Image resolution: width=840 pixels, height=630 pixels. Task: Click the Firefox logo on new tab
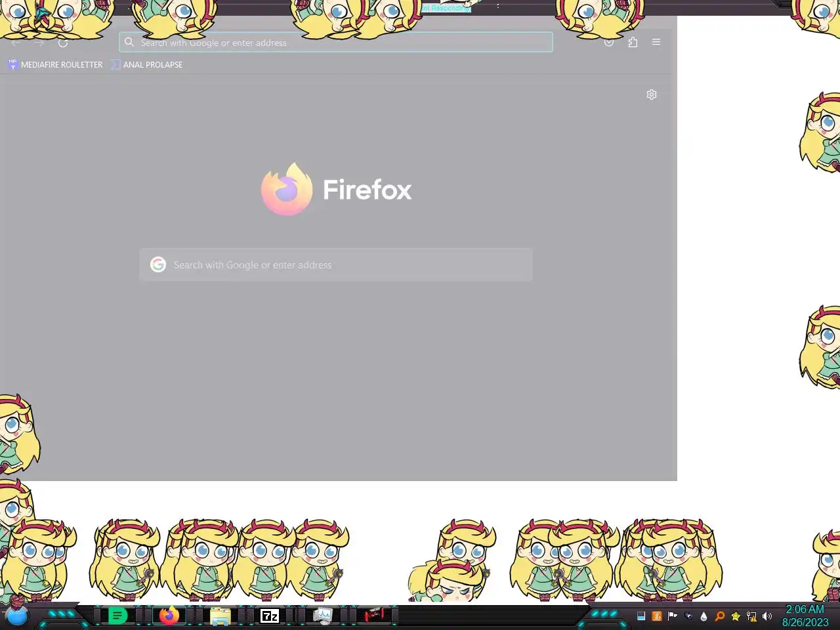point(287,190)
